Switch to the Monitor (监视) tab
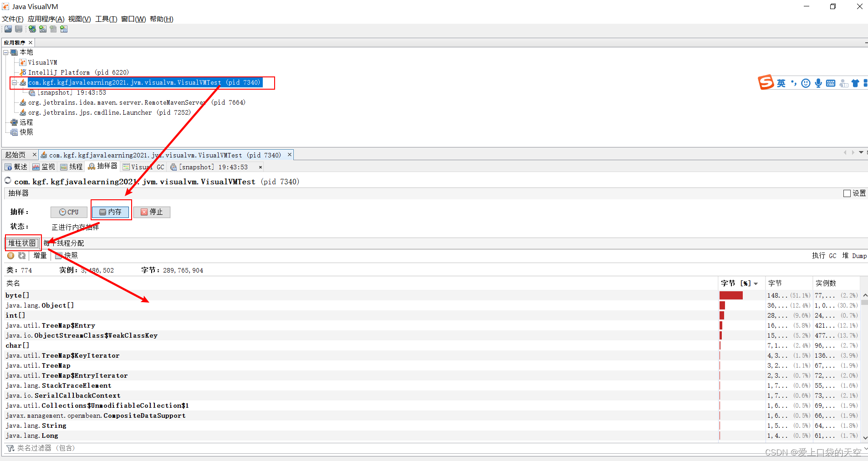The image size is (868, 461). click(44, 167)
